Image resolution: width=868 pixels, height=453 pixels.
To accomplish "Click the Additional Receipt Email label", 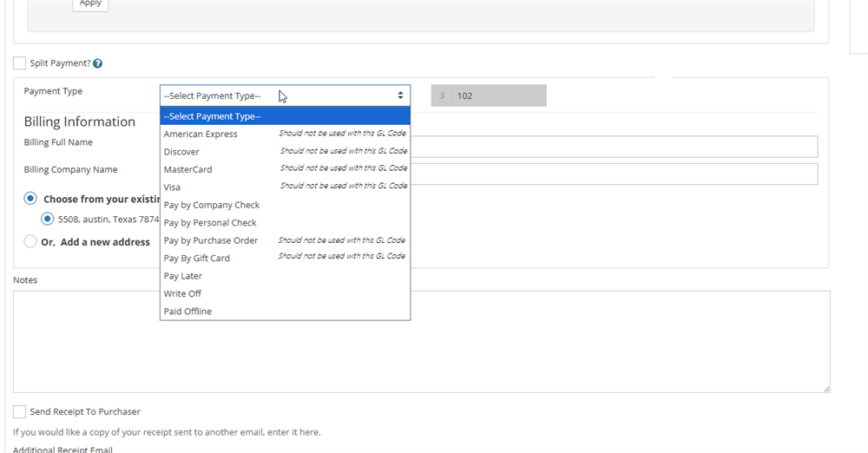I will [62, 450].
